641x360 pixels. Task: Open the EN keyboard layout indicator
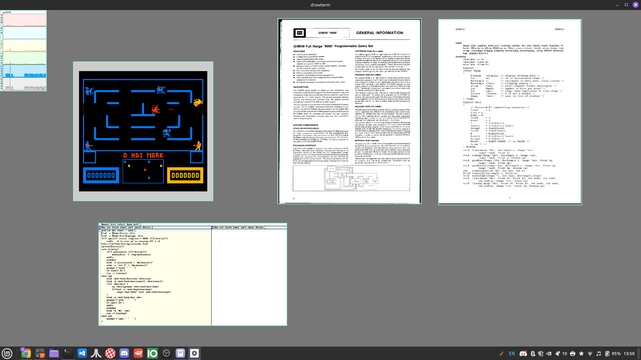tap(512, 353)
